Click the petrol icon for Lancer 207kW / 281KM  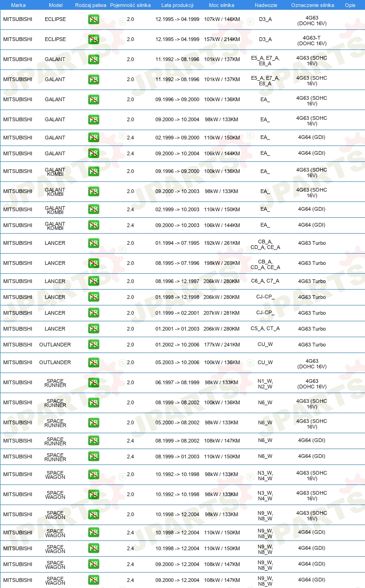click(x=93, y=313)
